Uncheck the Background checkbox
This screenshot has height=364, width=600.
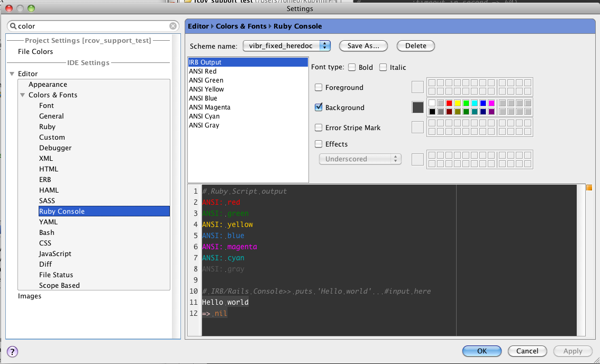[319, 107]
